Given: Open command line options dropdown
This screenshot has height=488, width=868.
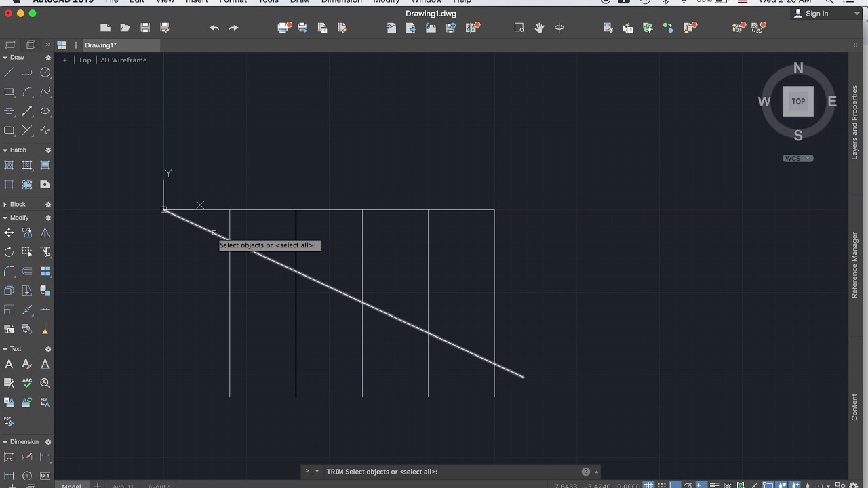Looking at the screenshot, I should point(312,472).
